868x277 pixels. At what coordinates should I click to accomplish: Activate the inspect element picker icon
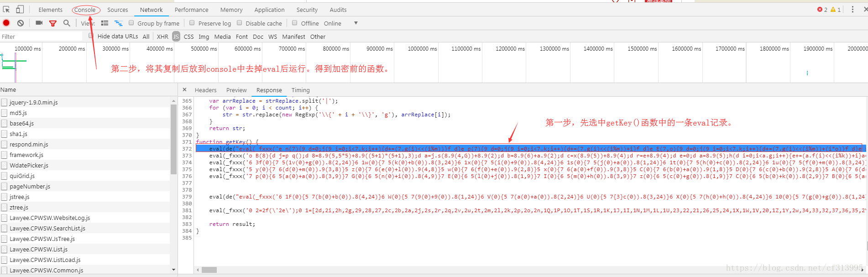6,10
